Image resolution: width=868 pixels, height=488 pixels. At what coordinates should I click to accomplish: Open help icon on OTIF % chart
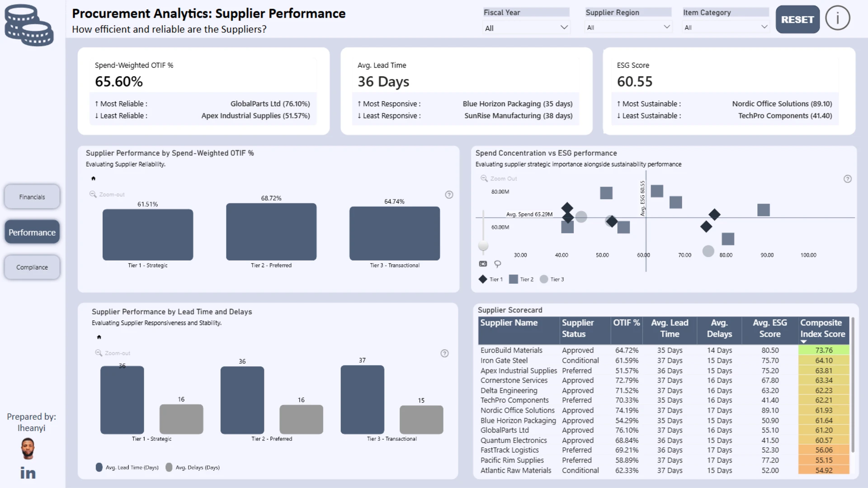pyautogui.click(x=449, y=195)
